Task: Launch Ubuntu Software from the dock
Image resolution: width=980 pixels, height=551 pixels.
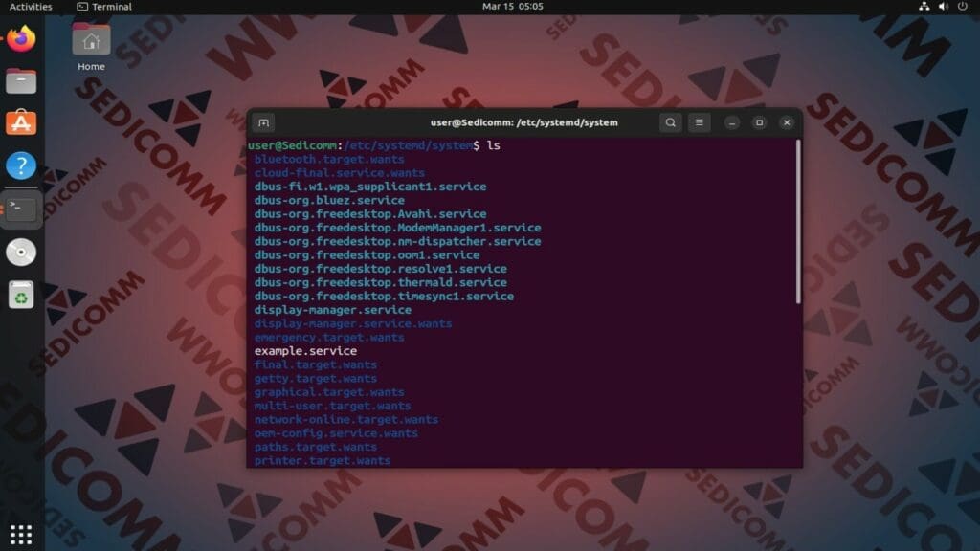Action: [x=21, y=123]
